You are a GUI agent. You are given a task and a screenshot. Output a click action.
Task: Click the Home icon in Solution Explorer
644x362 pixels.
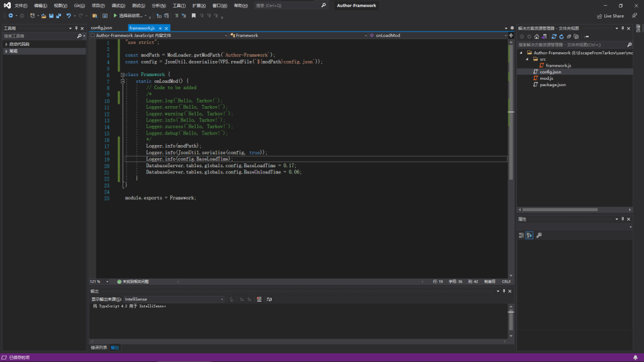click(536, 36)
